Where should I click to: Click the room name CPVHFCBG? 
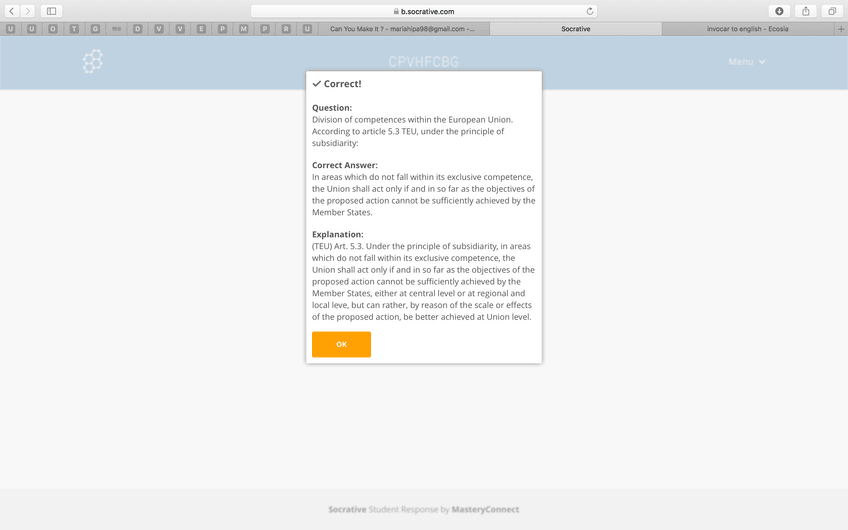point(423,62)
